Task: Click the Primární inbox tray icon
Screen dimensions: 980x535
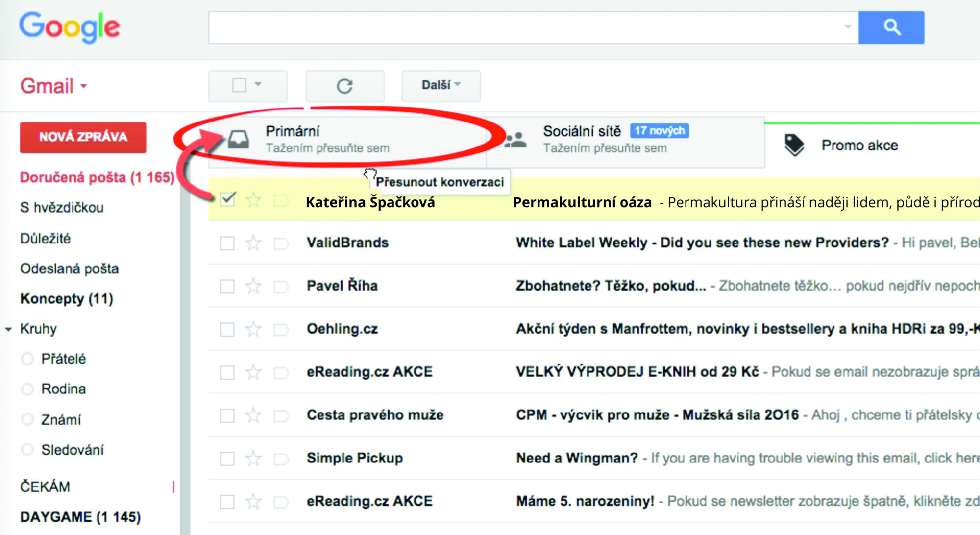Action: pos(239,139)
